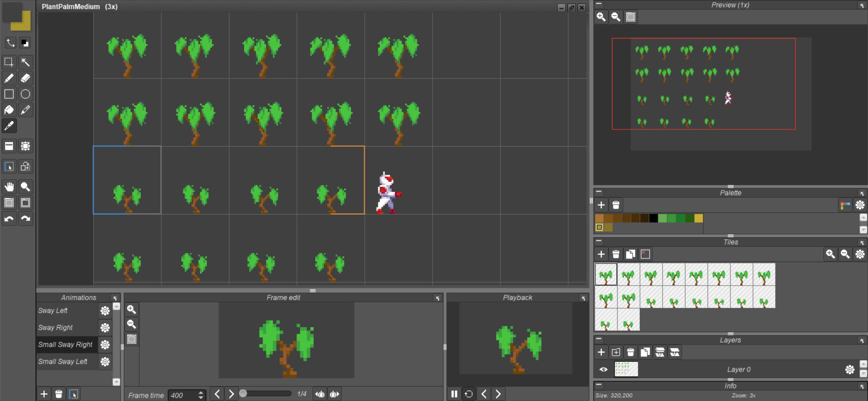Select the Eraser tool
Image resolution: width=868 pixels, height=401 pixels.
[x=25, y=78]
